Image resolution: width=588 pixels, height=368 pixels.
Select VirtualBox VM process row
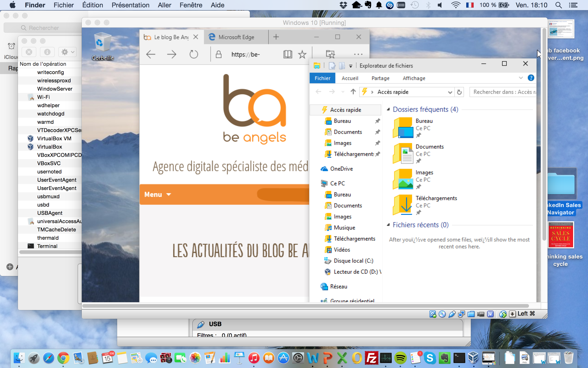[x=50, y=138]
